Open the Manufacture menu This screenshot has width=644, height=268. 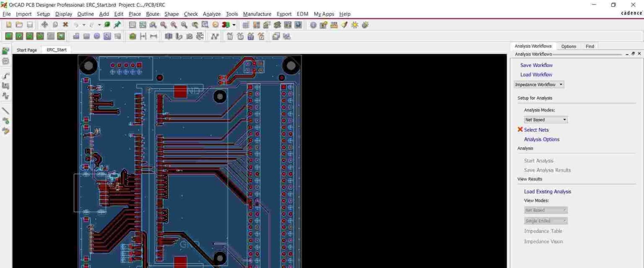tap(257, 14)
